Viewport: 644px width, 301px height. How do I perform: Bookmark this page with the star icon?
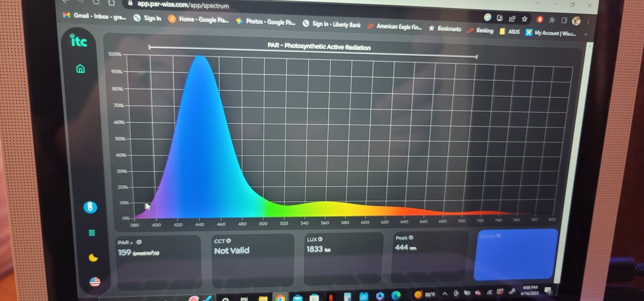click(525, 19)
